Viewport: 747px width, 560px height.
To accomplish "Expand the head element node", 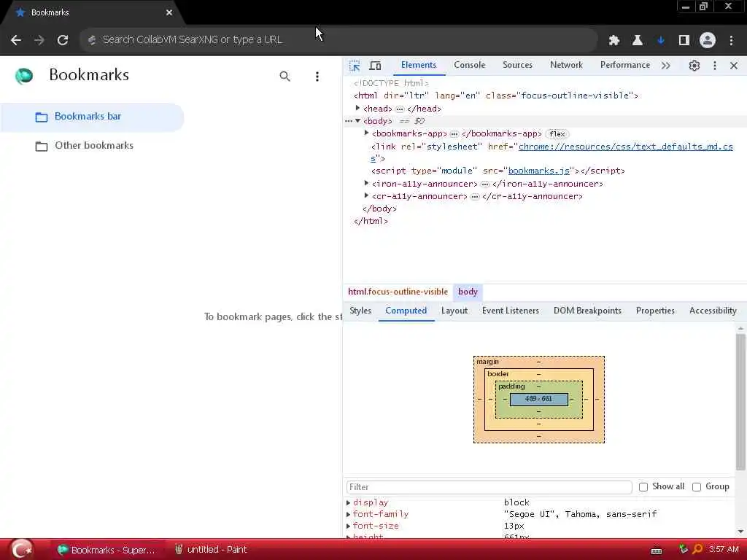I will 357,108.
